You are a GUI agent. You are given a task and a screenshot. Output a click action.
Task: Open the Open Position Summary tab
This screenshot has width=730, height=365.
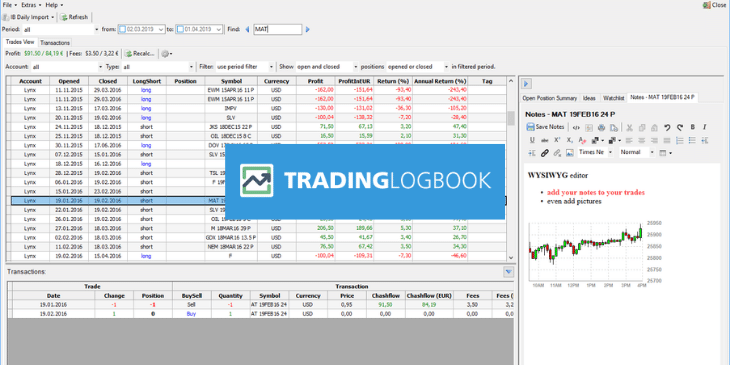[x=549, y=98]
